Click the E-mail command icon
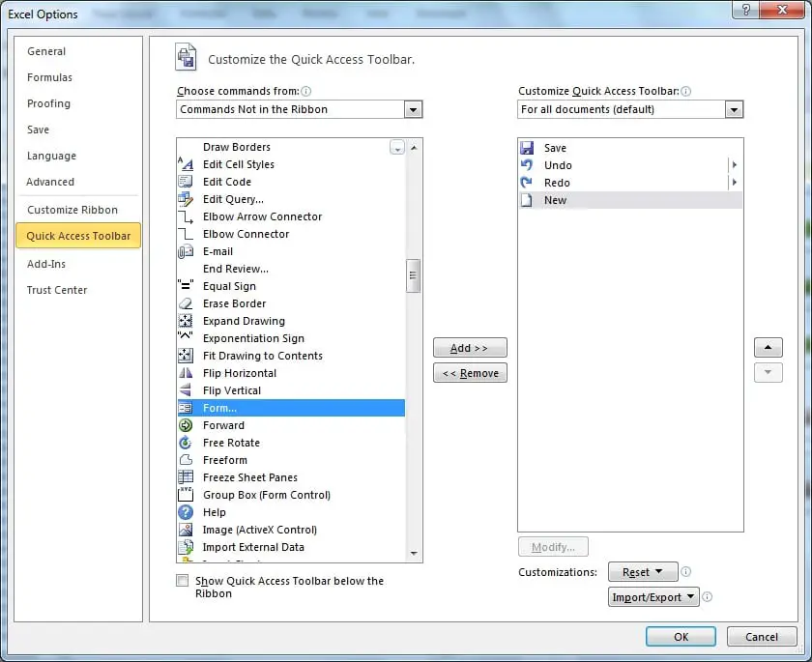Screen dimensions: 812x662 click(186, 251)
